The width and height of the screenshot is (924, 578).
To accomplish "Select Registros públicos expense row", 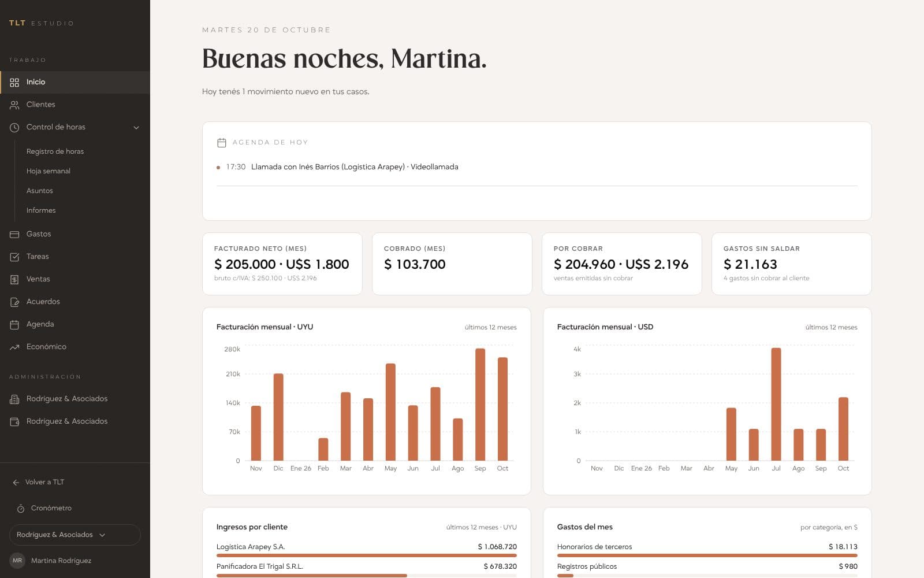I will coord(707,569).
